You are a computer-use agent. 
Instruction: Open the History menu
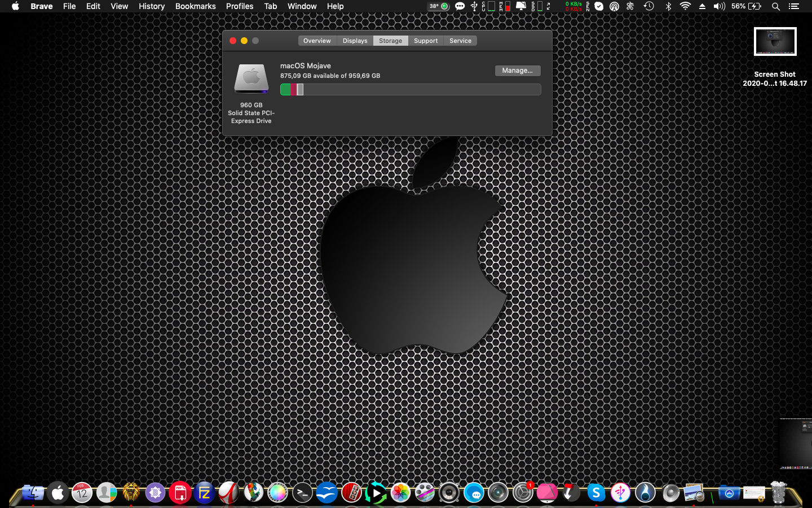(152, 6)
